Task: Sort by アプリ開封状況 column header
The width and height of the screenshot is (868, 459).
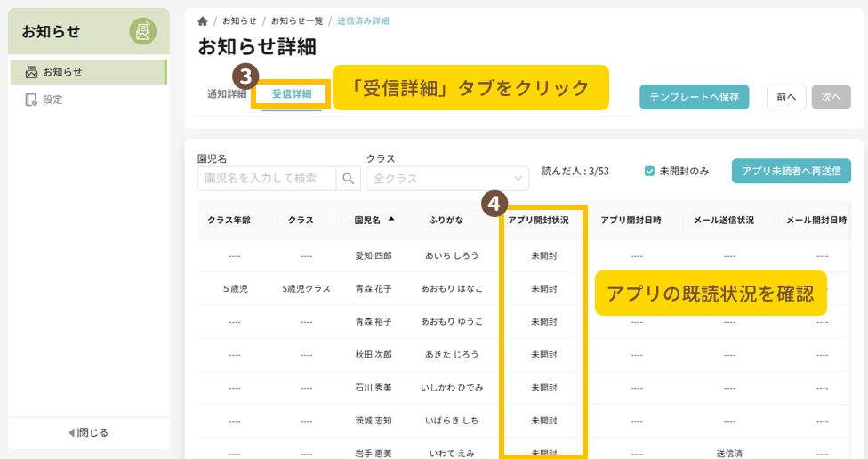Action: coord(543,220)
